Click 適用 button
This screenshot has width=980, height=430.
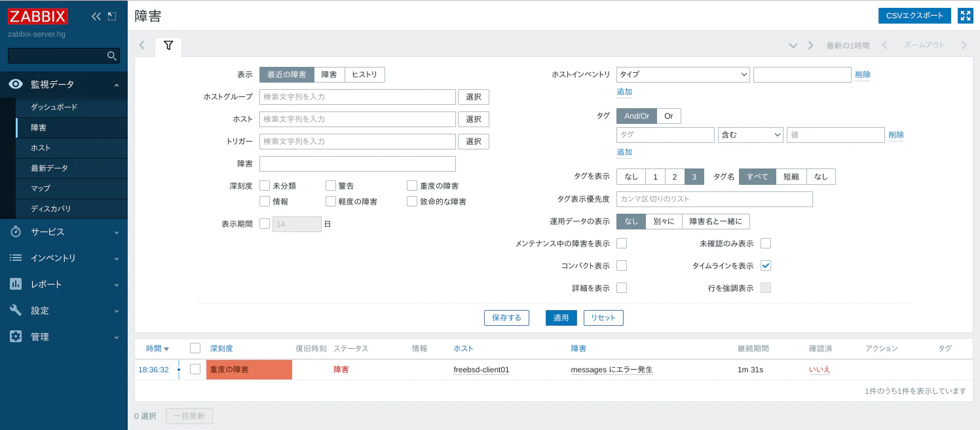561,318
